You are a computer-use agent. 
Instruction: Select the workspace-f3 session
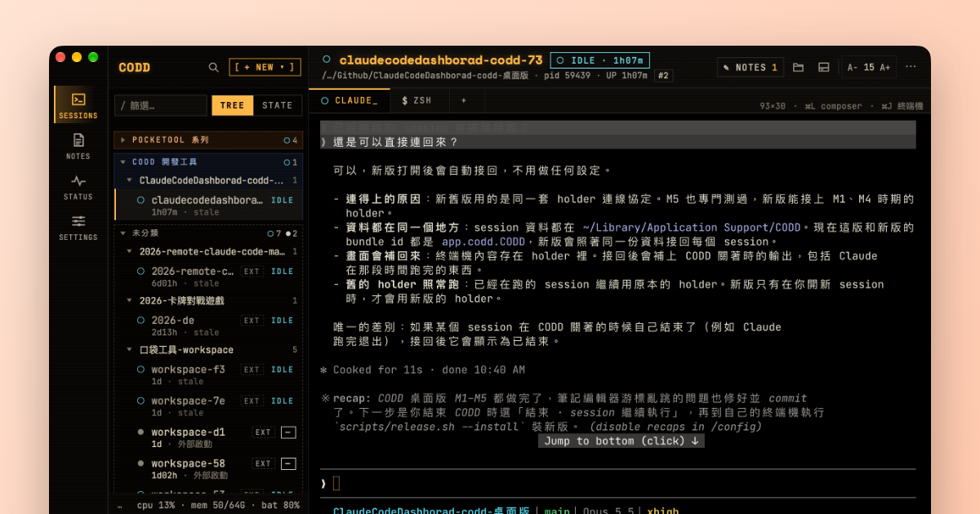pyautogui.click(x=208, y=375)
